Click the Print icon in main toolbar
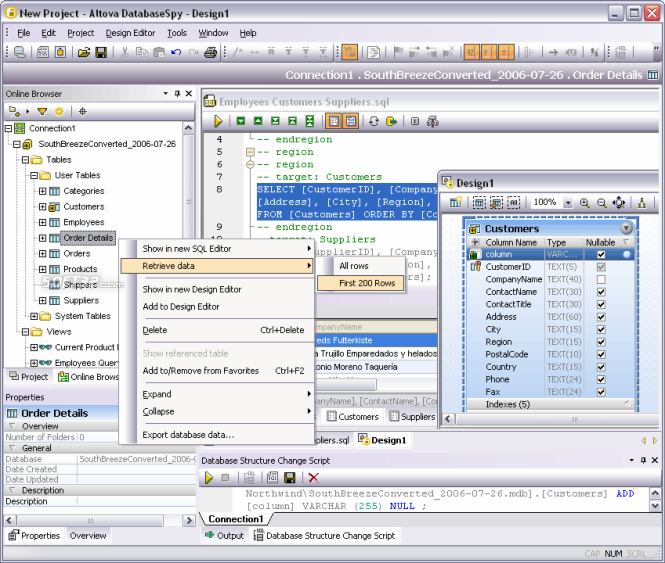The image size is (665, 563). coord(210,53)
